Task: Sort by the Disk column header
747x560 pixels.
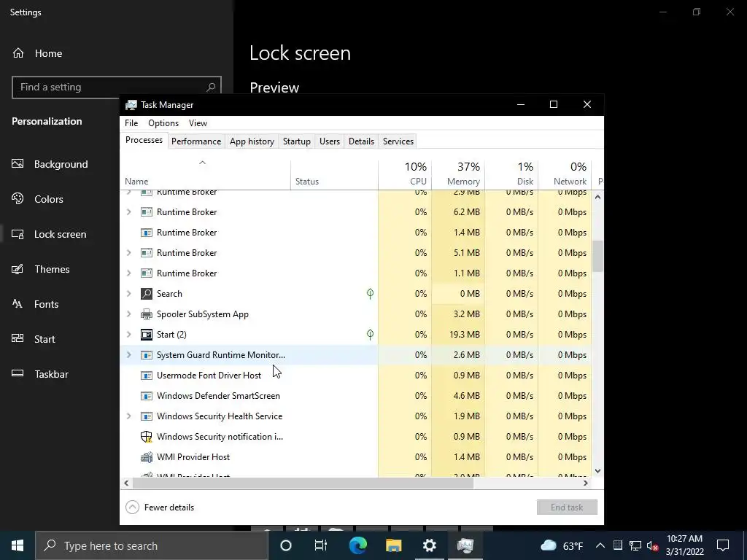Action: click(x=511, y=174)
